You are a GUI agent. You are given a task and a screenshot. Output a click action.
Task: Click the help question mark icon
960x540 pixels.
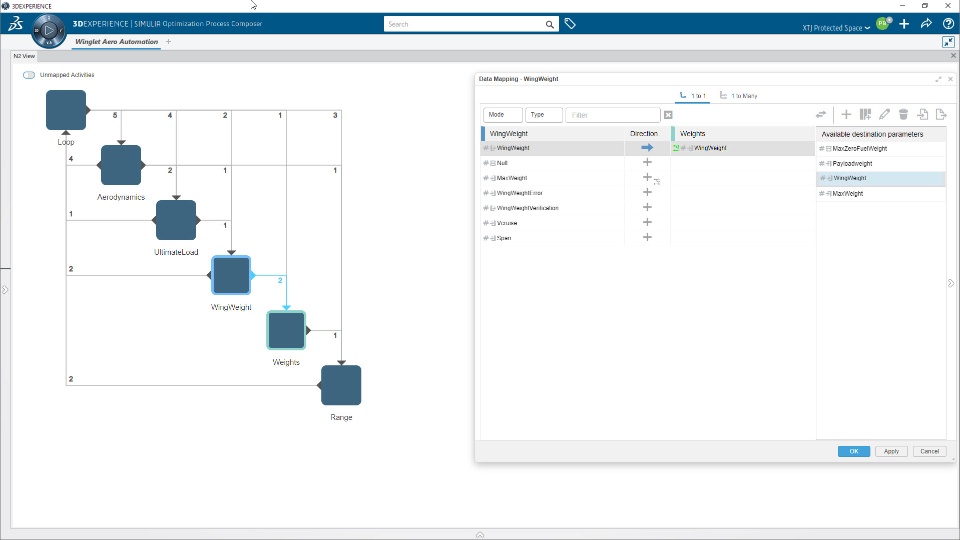point(948,24)
